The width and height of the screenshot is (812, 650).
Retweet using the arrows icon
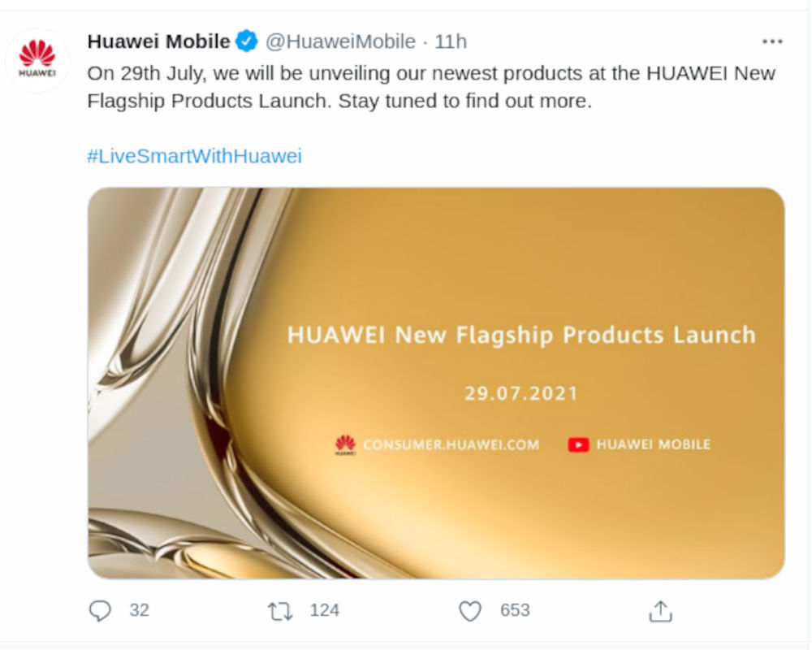pyautogui.click(x=280, y=611)
